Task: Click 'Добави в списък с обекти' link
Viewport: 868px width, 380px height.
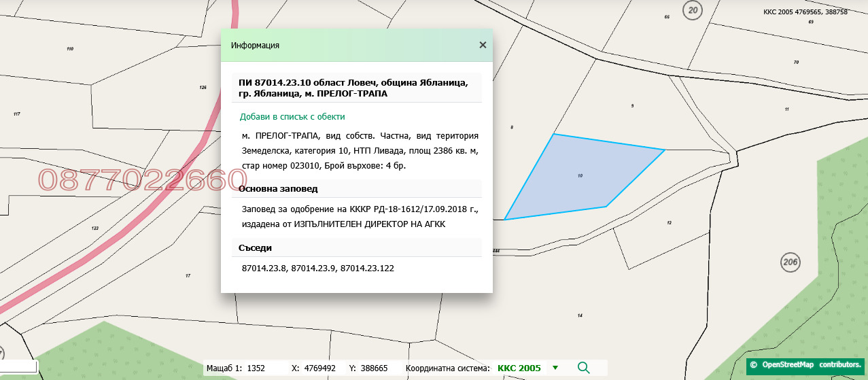Action: coord(292,116)
